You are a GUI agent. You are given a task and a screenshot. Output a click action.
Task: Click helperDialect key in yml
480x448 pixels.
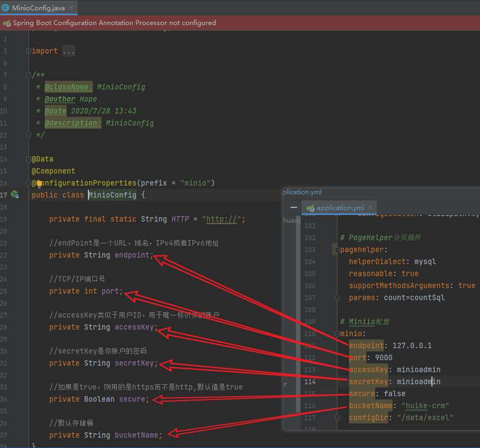pyautogui.click(x=377, y=262)
